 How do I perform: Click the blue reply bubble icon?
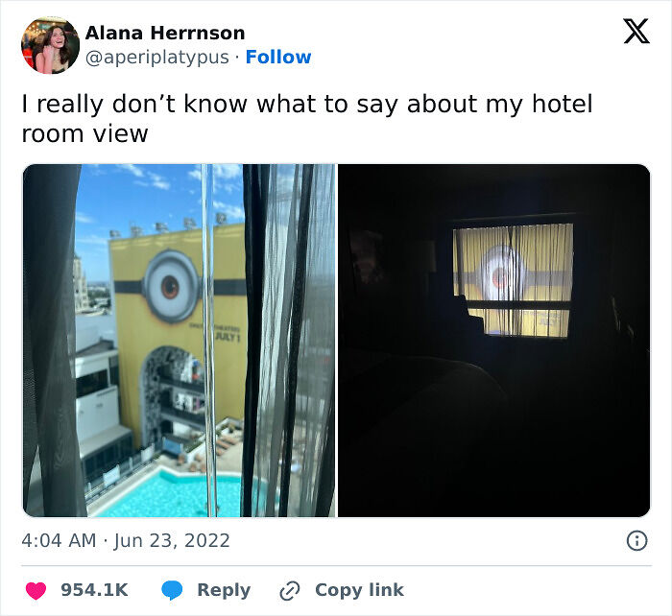click(172, 590)
